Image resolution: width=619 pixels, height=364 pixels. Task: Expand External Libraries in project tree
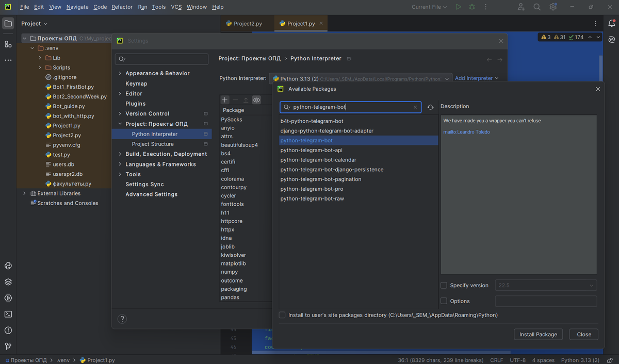[24, 193]
